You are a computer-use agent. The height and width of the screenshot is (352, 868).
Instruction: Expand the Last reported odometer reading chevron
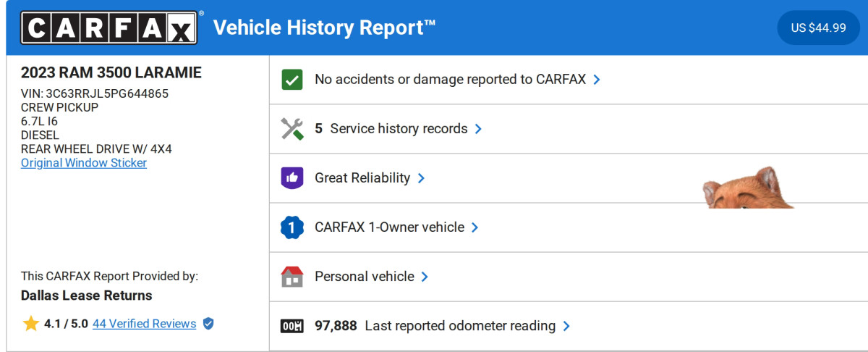coord(566,326)
